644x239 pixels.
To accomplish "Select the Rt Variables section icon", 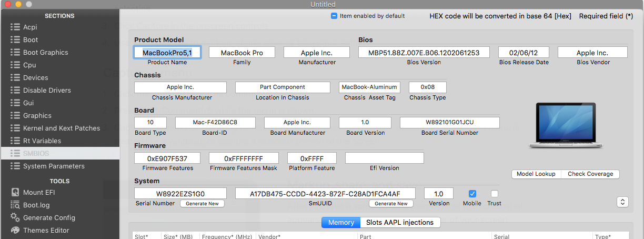I will click(x=15, y=141).
